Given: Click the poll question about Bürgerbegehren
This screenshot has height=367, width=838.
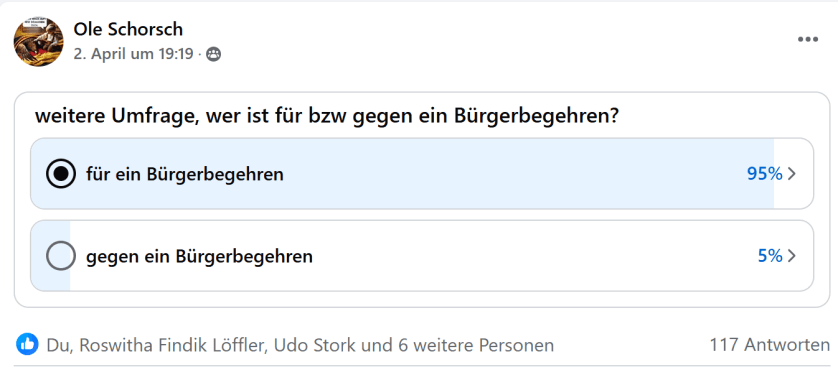Looking at the screenshot, I should (327, 116).
